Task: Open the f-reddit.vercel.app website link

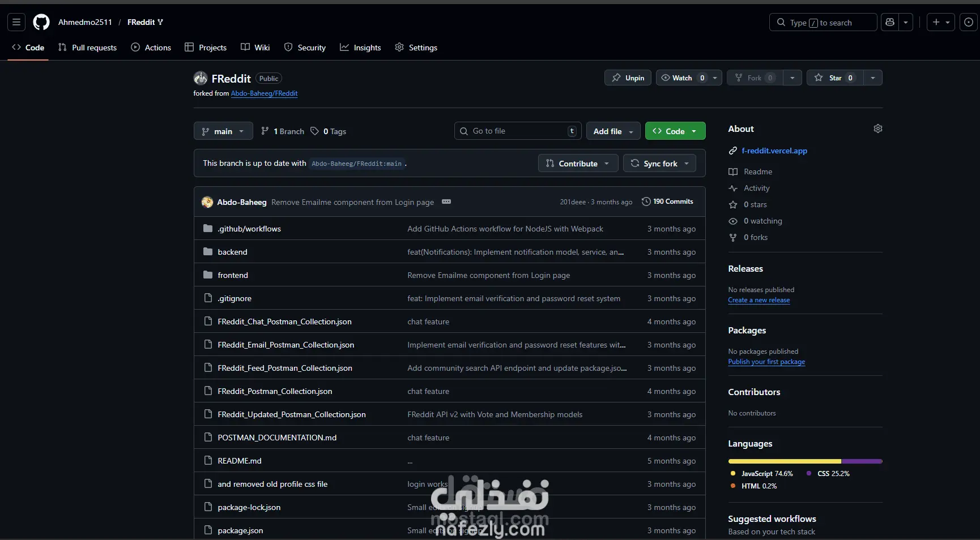Action: pyautogui.click(x=774, y=151)
